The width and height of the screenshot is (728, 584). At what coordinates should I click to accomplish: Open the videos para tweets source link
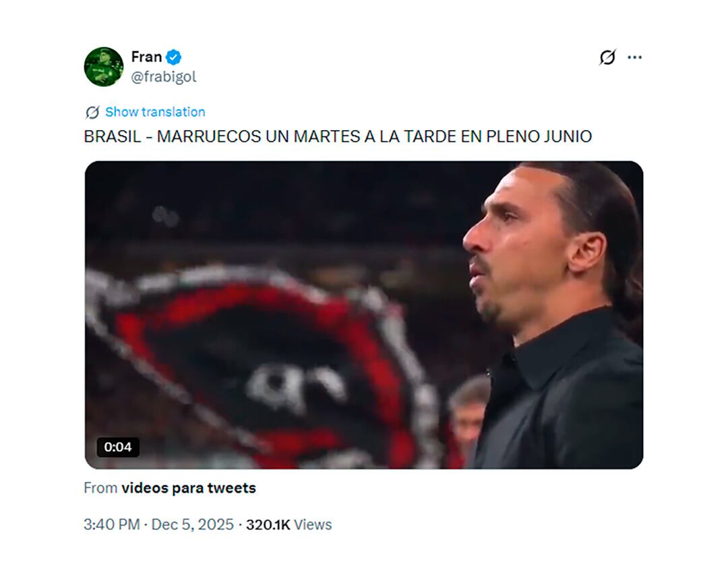189,488
